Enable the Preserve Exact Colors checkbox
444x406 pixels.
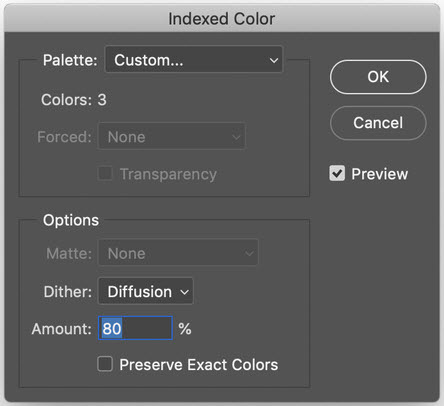tap(105, 364)
